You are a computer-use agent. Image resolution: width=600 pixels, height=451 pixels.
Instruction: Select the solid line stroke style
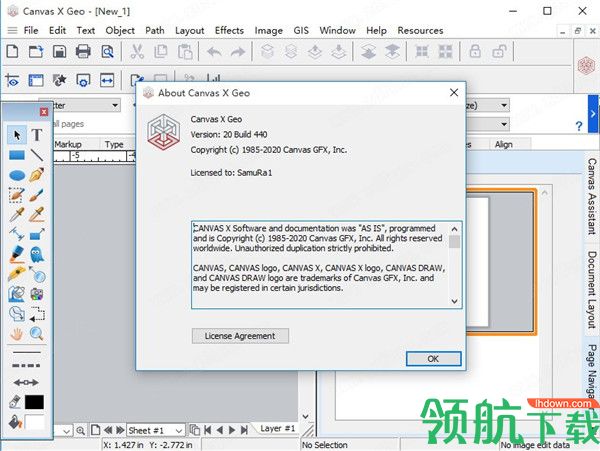coord(26,352)
